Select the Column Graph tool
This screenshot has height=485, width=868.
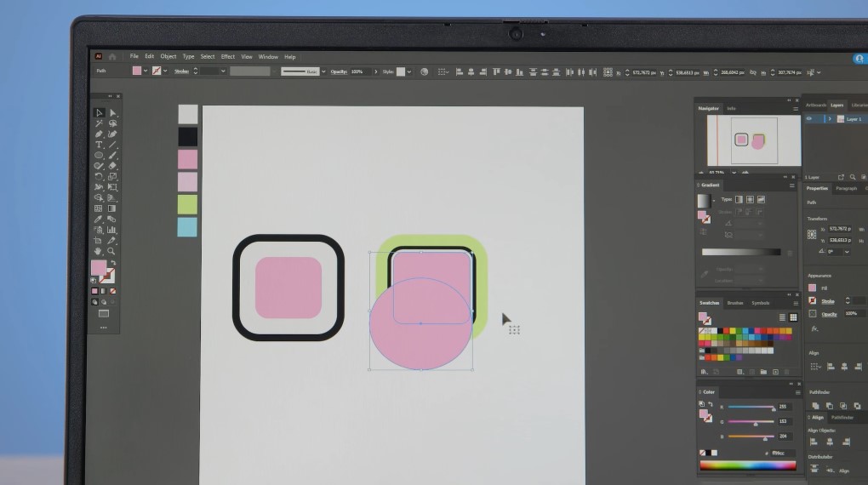pos(112,230)
